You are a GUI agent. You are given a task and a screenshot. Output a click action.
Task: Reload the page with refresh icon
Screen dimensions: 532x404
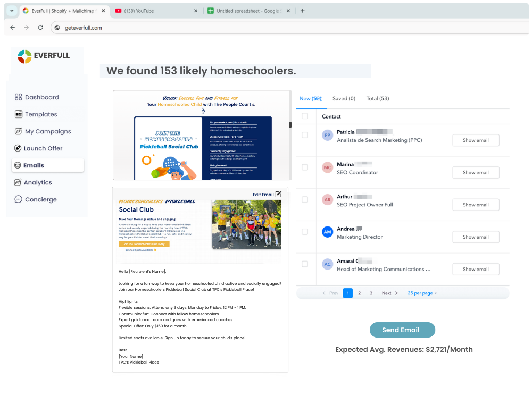pos(40,28)
